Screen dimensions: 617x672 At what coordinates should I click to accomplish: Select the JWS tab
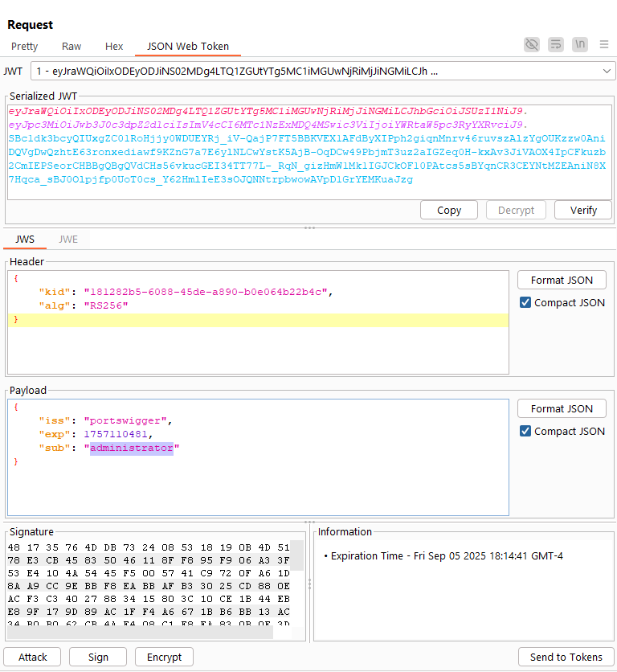pyautogui.click(x=25, y=240)
